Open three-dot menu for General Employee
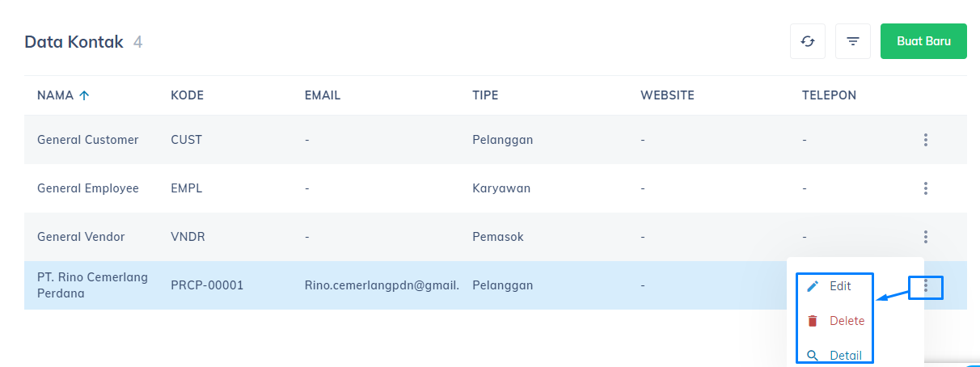The image size is (980, 367). point(925,188)
